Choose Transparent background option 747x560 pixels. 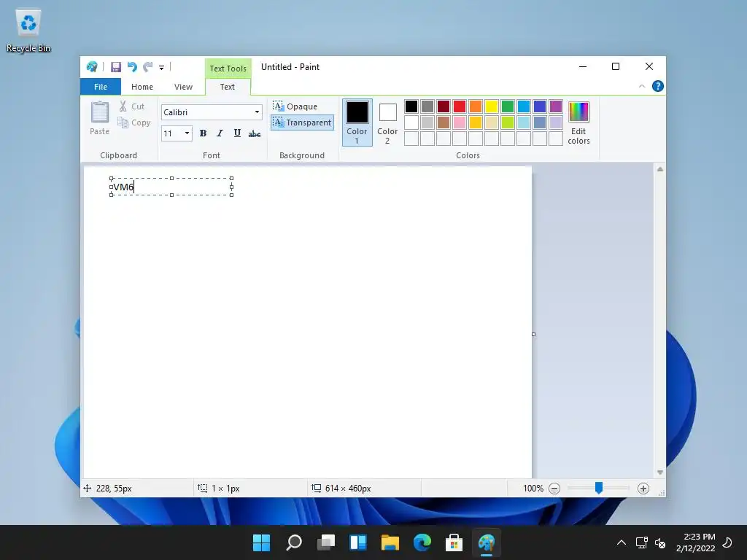(302, 122)
